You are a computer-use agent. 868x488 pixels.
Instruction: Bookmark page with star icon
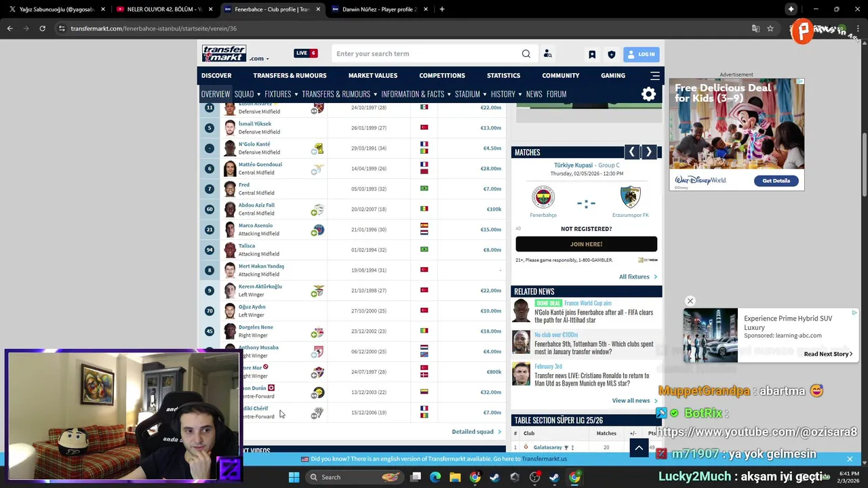tap(770, 28)
